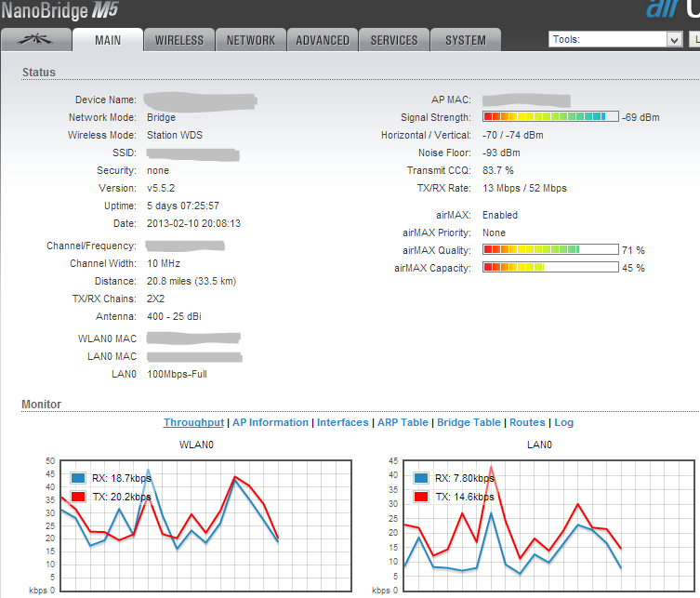
Task: View the Interfaces monitor link
Action: [342, 422]
